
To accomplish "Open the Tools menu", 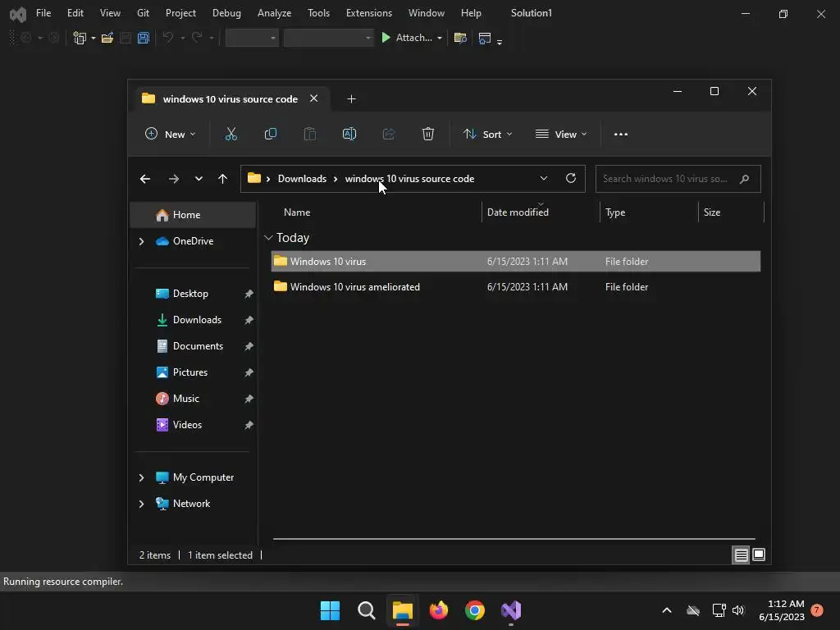I will (x=319, y=13).
